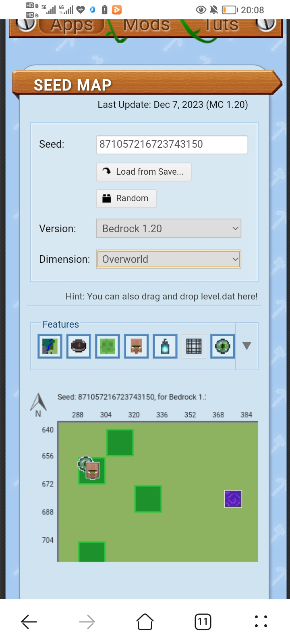Open the Mods tab
Image resolution: width=290 pixels, height=644 pixels.
coord(147,25)
